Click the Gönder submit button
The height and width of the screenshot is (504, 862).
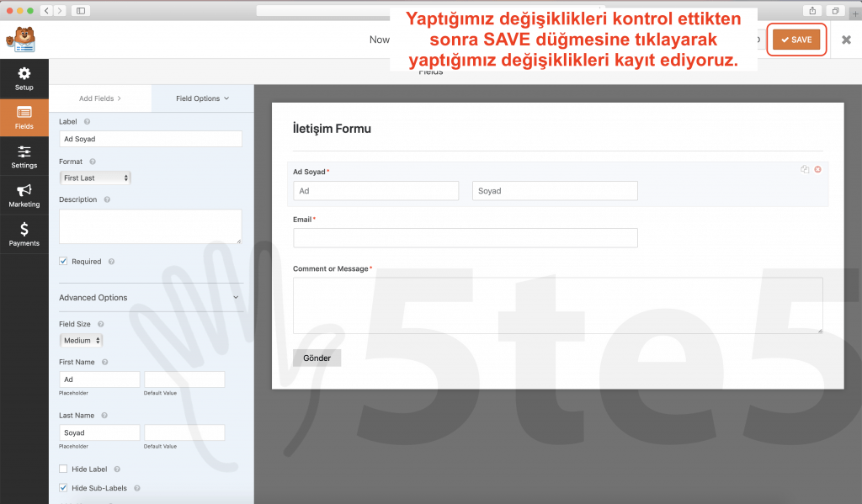coord(317,358)
